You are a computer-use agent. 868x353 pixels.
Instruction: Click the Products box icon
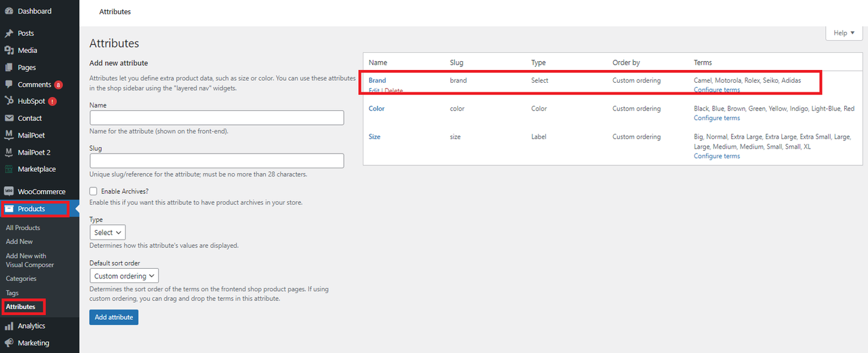[9, 209]
